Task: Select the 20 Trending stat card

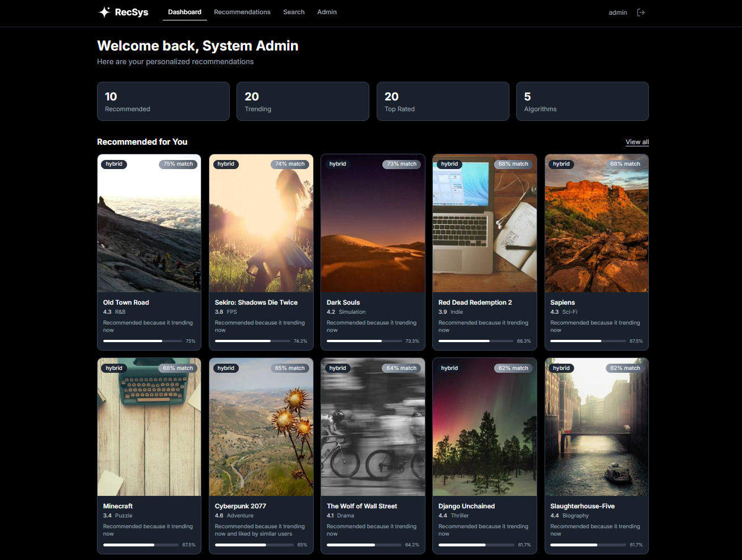Action: pos(303,101)
